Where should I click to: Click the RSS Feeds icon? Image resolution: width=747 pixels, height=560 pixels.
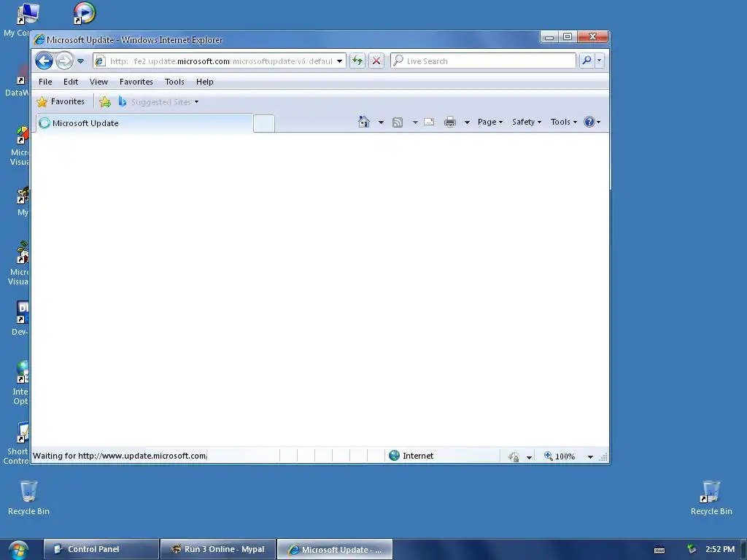point(398,122)
